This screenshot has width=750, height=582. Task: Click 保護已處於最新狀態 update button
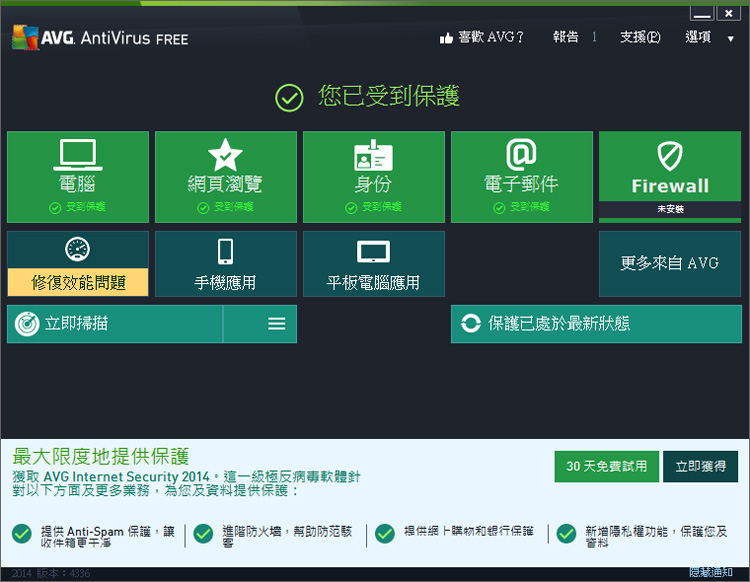click(596, 324)
